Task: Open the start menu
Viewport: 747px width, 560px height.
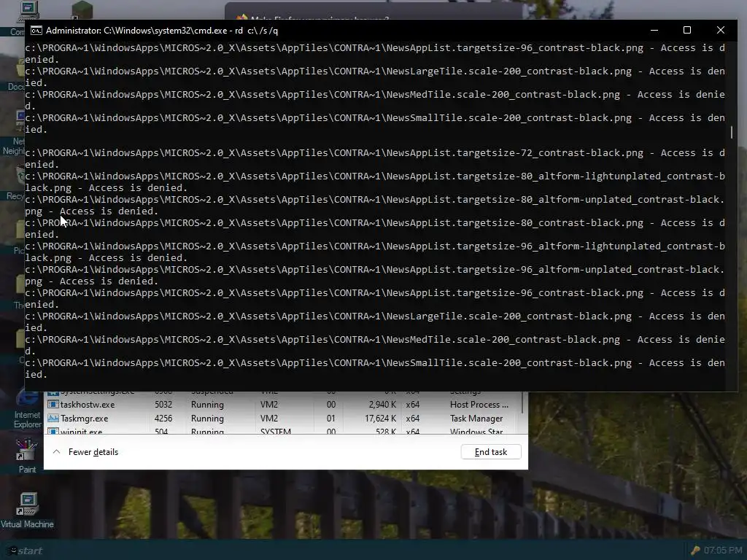Action: coord(26,551)
